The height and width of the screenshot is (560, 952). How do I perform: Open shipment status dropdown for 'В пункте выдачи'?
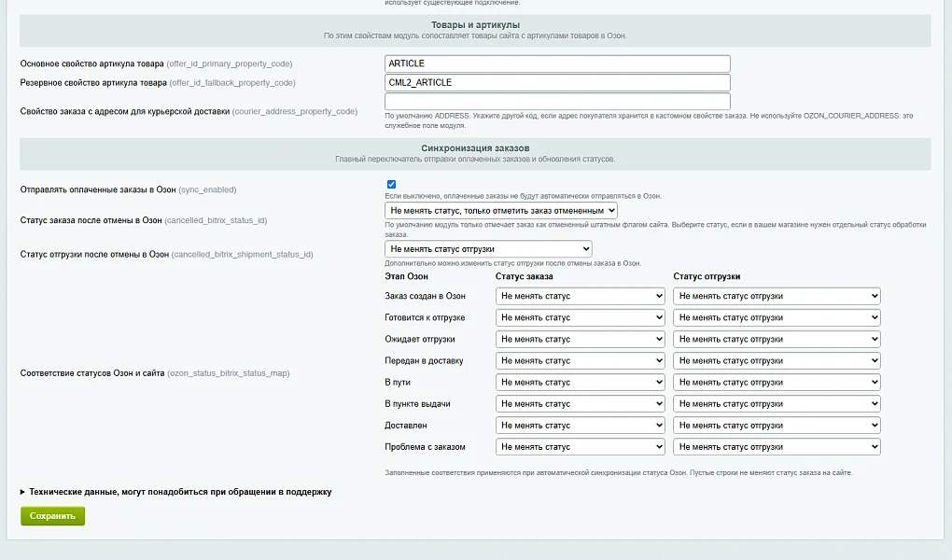tap(777, 404)
